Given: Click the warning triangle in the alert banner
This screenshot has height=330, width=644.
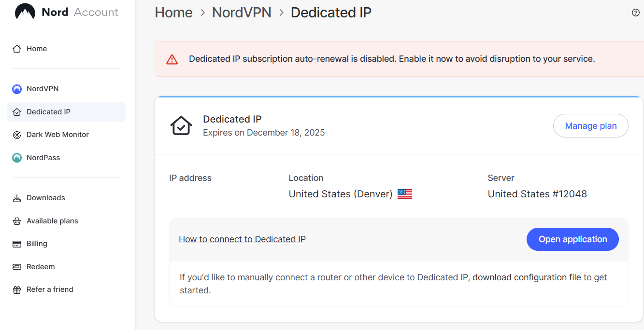Looking at the screenshot, I should tap(172, 58).
